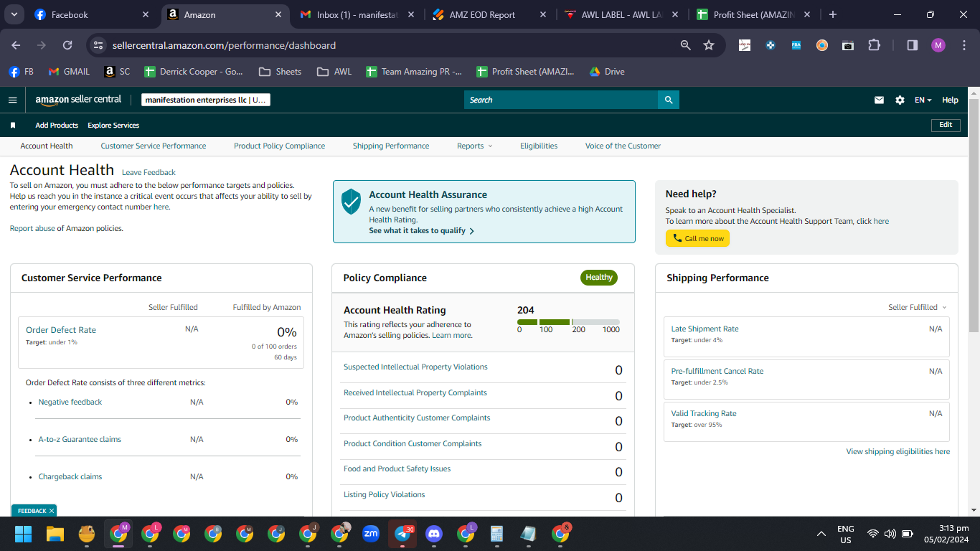This screenshot has height=551, width=980.
Task: Reload the current page
Action: (x=67, y=45)
